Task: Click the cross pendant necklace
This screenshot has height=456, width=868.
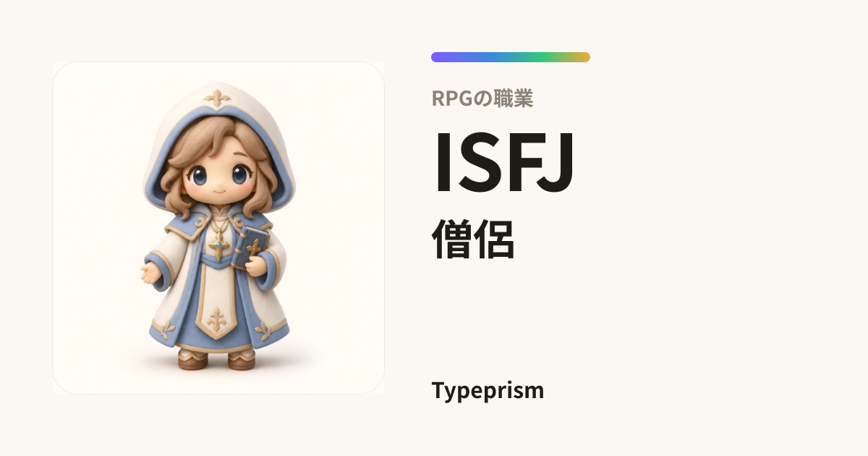Action: pyautogui.click(x=217, y=245)
